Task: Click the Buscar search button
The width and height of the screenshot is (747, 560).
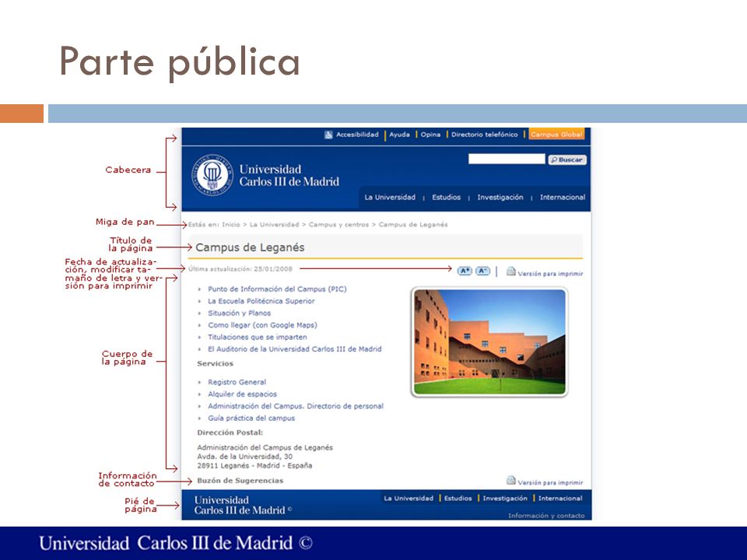Action: pyautogui.click(x=567, y=159)
